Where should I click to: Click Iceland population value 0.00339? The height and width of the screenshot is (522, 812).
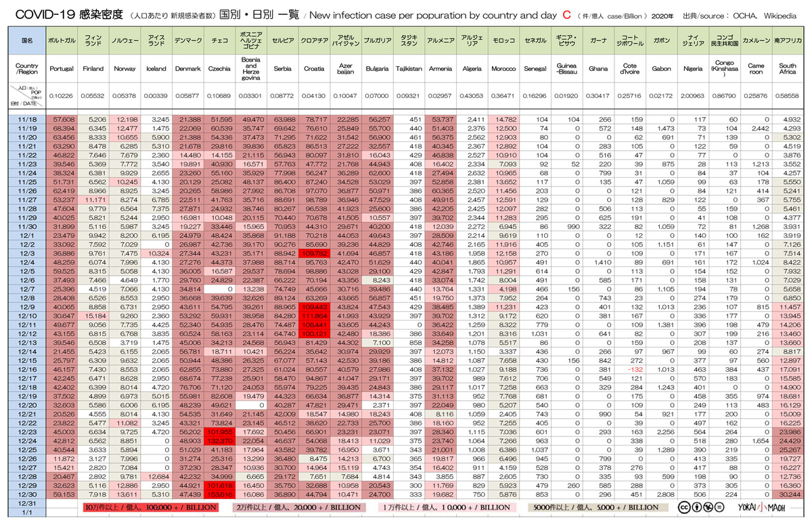[x=156, y=97]
